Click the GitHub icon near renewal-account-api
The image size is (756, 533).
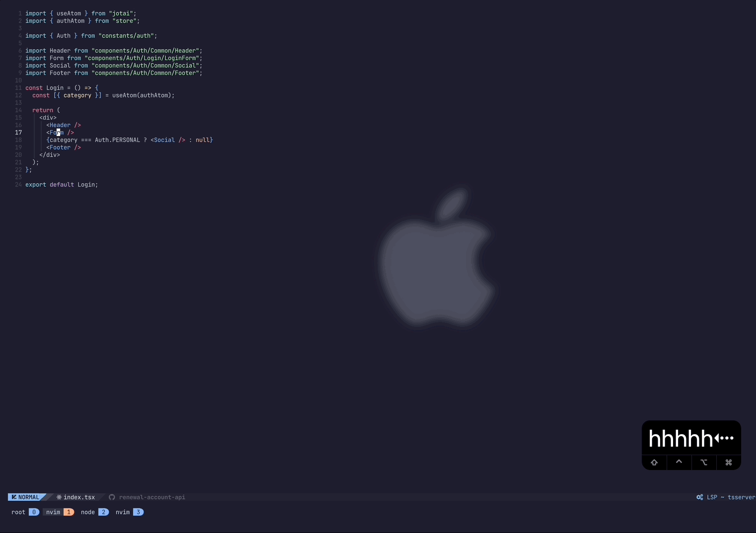tap(112, 497)
